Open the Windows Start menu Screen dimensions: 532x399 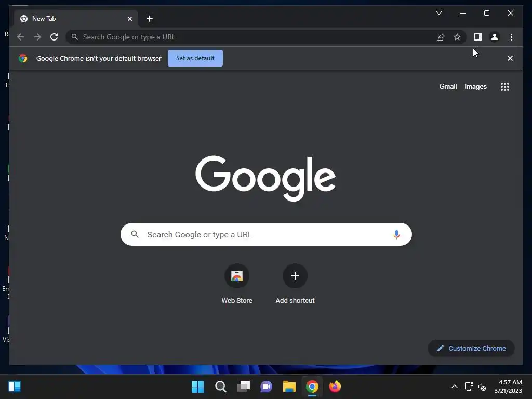point(197,387)
